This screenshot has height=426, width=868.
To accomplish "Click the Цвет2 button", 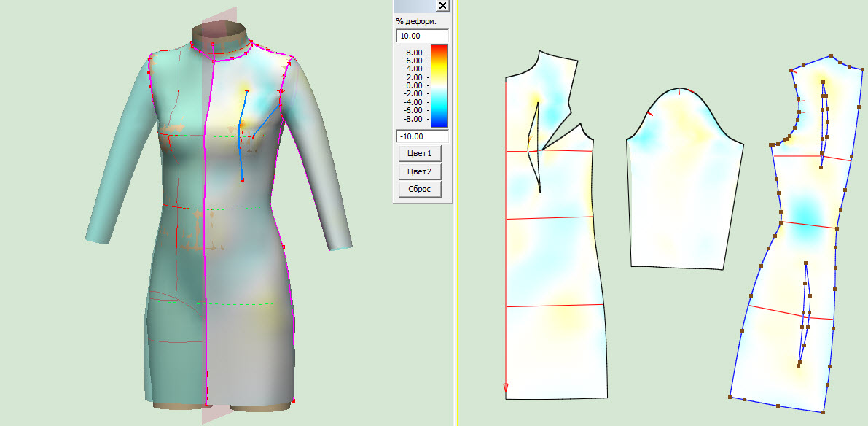I will [420, 171].
